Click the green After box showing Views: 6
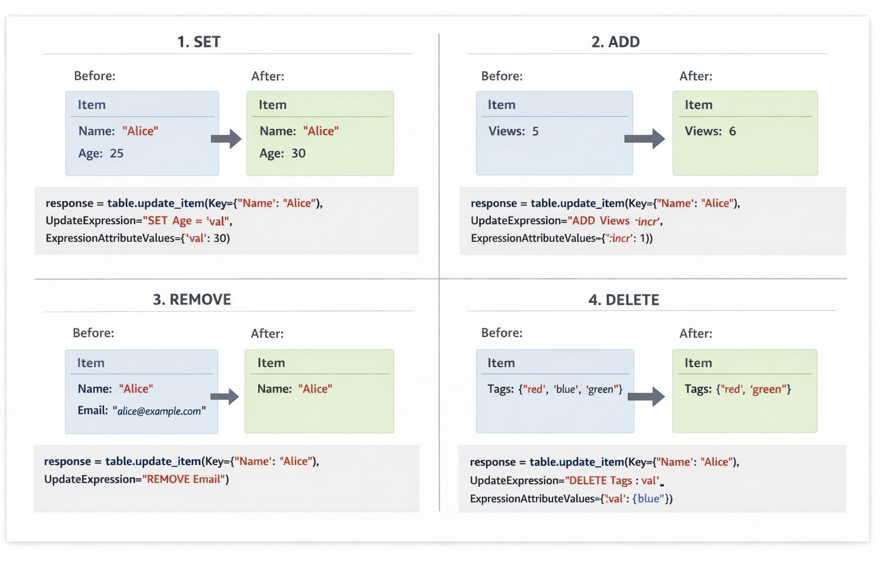 (745, 133)
